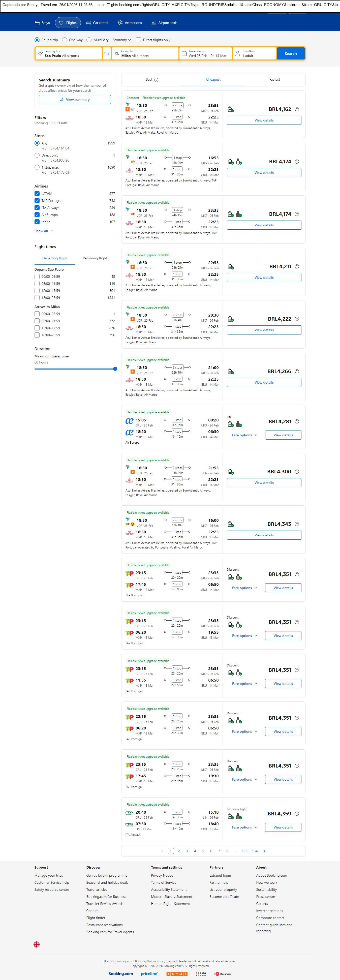Click the maximum travel time slider handle
Screen dimensions: 340x980
click(x=115, y=369)
